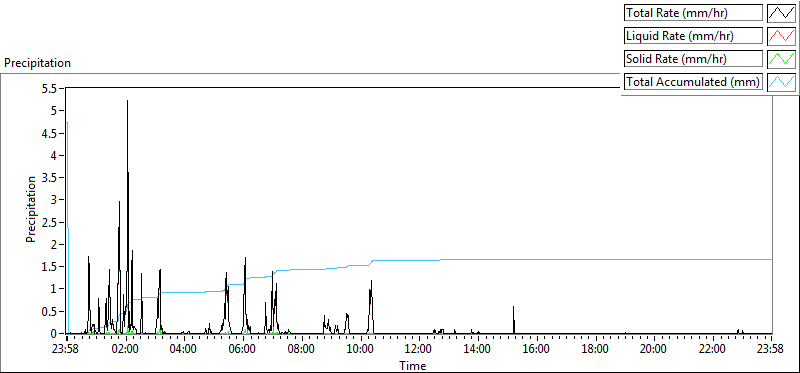Select the Total Accumulated (mm) legend label
800x373 pixels.
(693, 82)
